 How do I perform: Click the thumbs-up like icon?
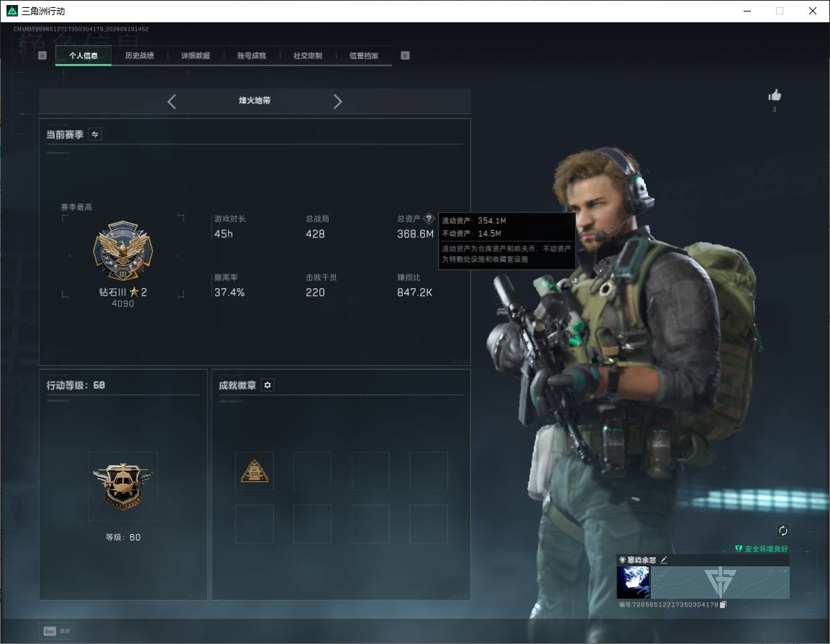775,96
